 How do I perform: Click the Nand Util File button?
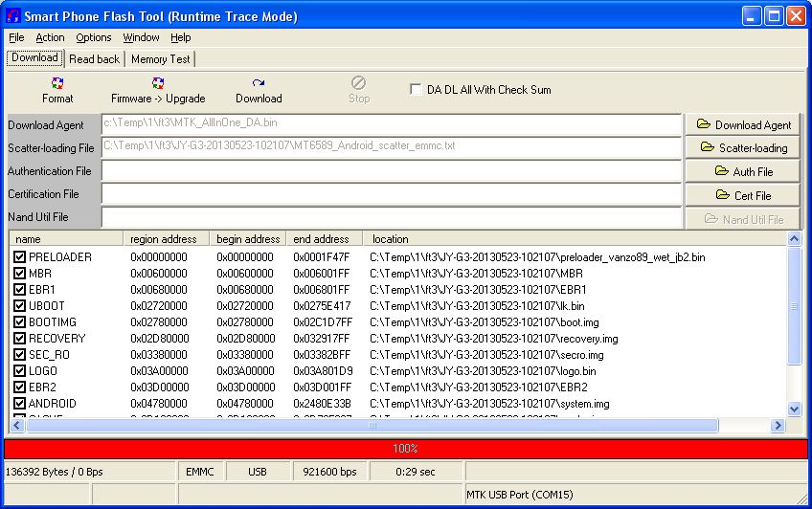coord(743,219)
